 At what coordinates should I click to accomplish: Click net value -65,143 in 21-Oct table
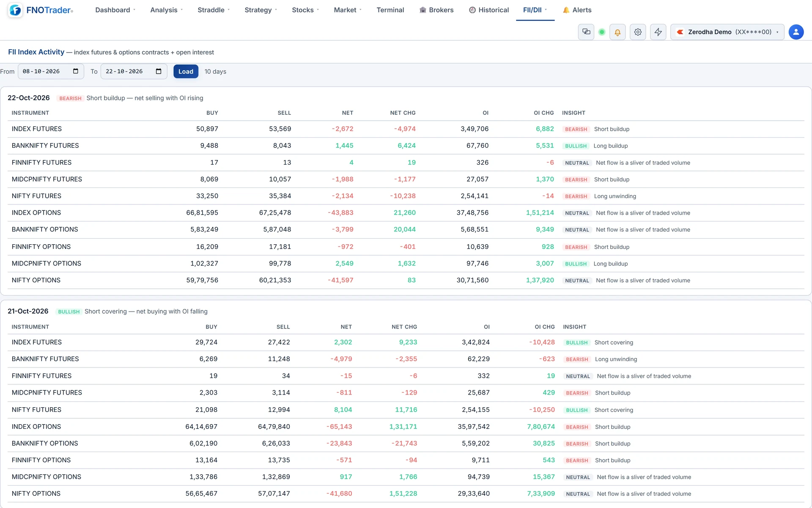pyautogui.click(x=339, y=426)
